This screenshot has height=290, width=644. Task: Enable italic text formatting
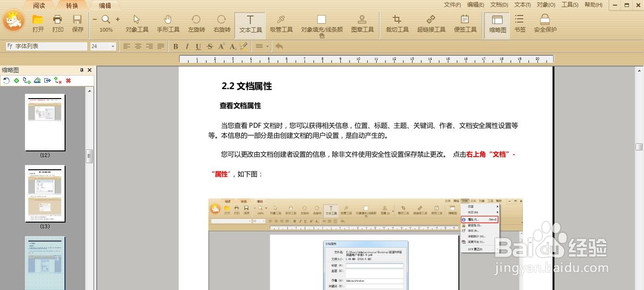pos(186,46)
